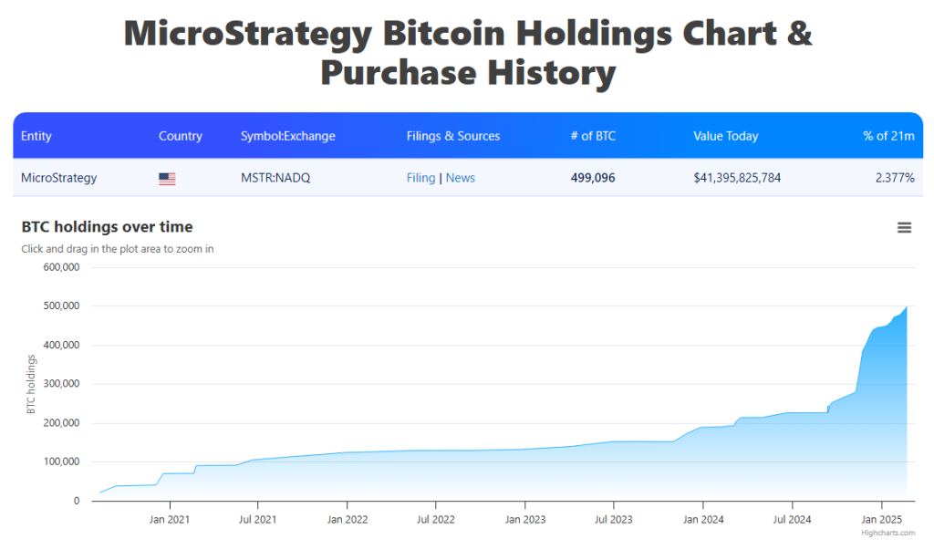Click the % of 21m header
The height and width of the screenshot is (560, 934).
point(888,136)
